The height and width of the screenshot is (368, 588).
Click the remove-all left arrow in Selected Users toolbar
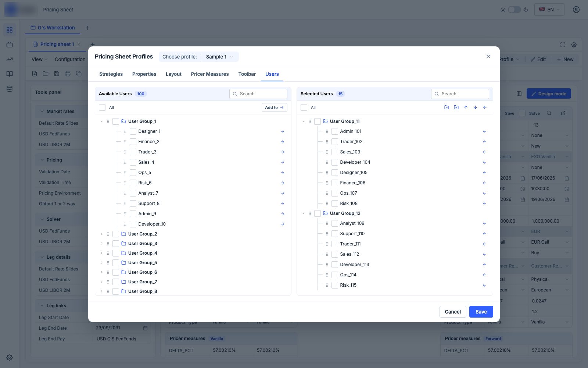coord(485,107)
